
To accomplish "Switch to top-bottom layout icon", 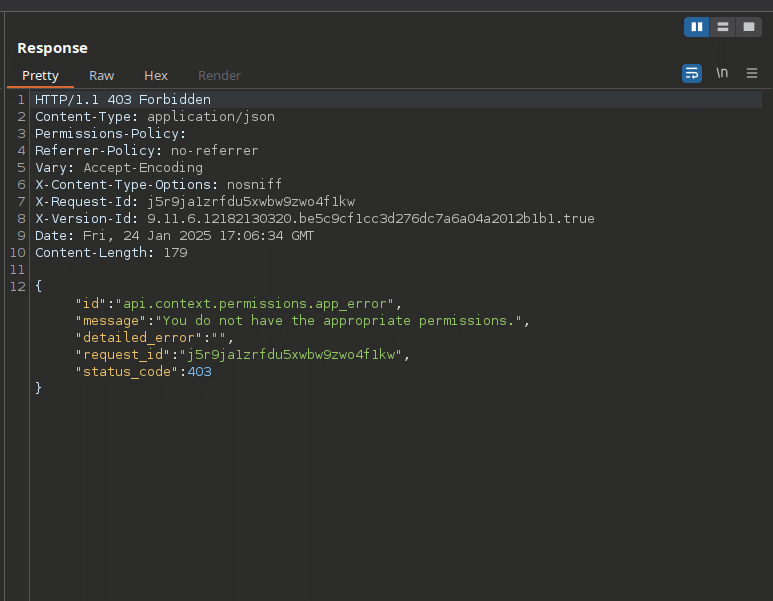I will pyautogui.click(x=723, y=27).
